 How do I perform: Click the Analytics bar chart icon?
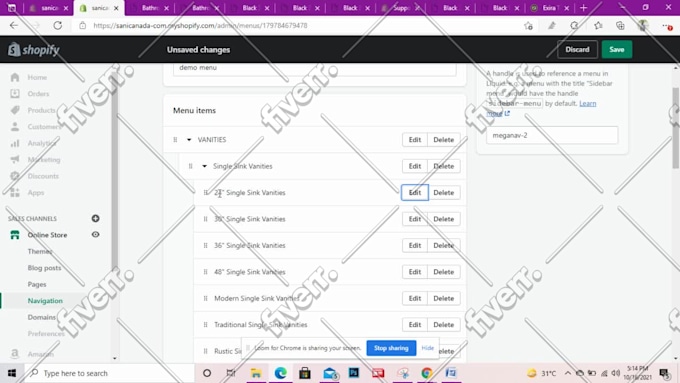15,143
